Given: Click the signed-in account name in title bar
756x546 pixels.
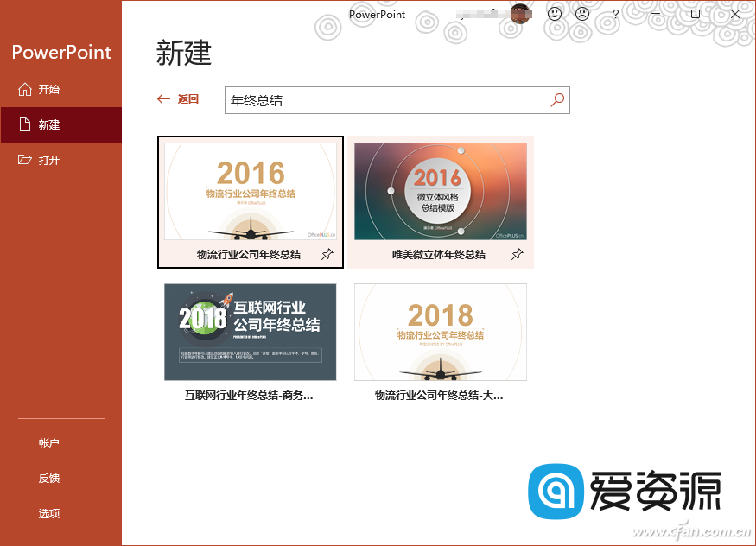Looking at the screenshot, I should (484, 12).
